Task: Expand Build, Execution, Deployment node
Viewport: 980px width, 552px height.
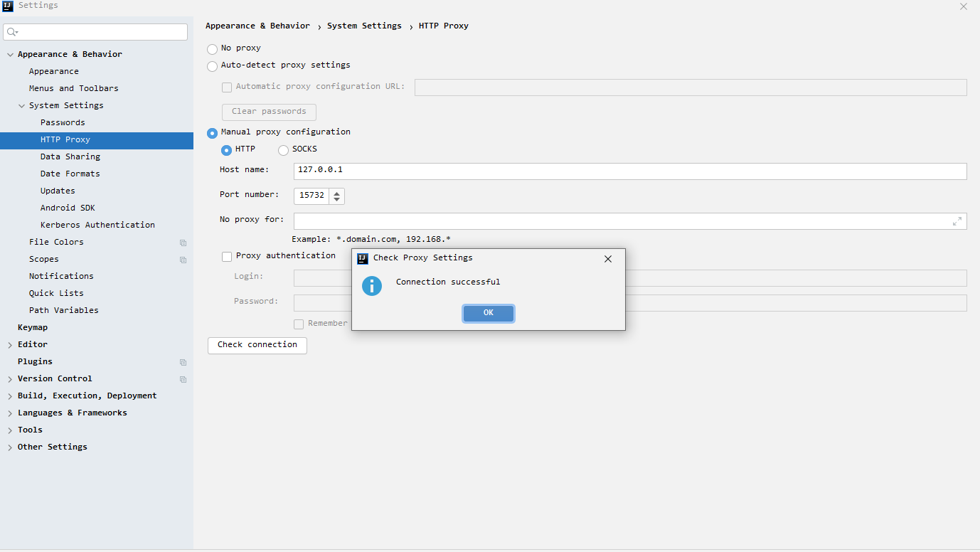Action: 10,396
